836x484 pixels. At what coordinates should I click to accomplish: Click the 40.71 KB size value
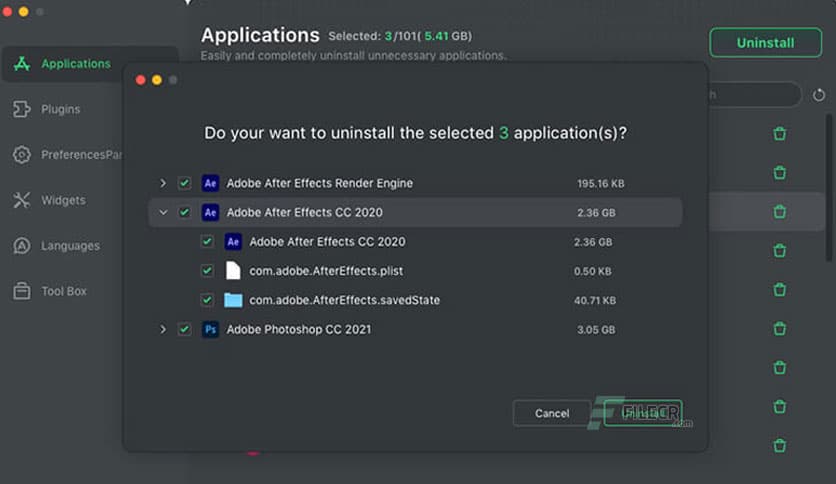(x=595, y=300)
